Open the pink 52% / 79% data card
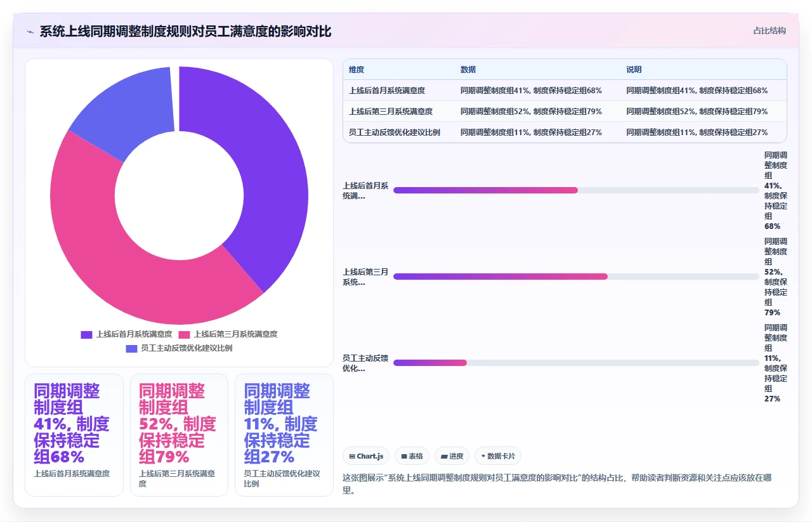812x522 pixels. click(x=179, y=435)
